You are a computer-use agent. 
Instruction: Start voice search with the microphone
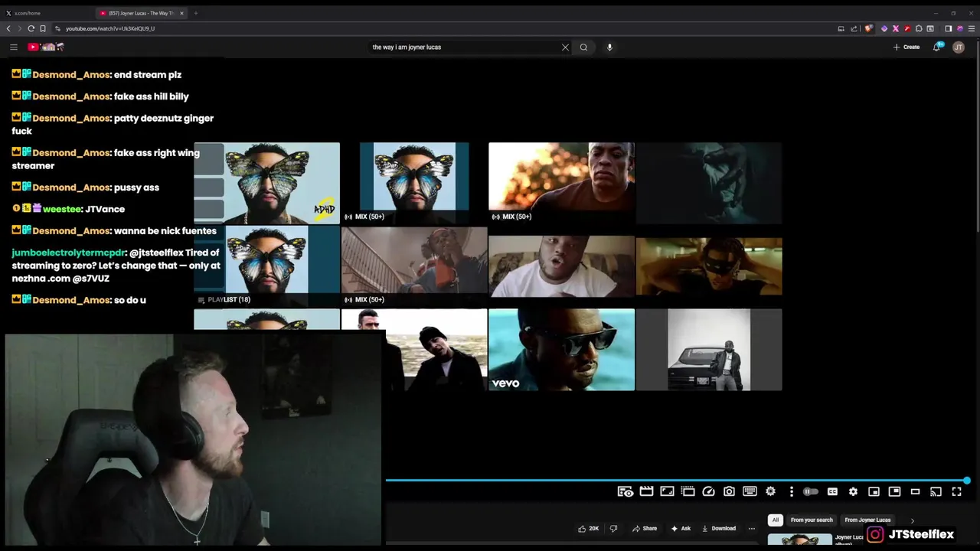[x=609, y=47]
